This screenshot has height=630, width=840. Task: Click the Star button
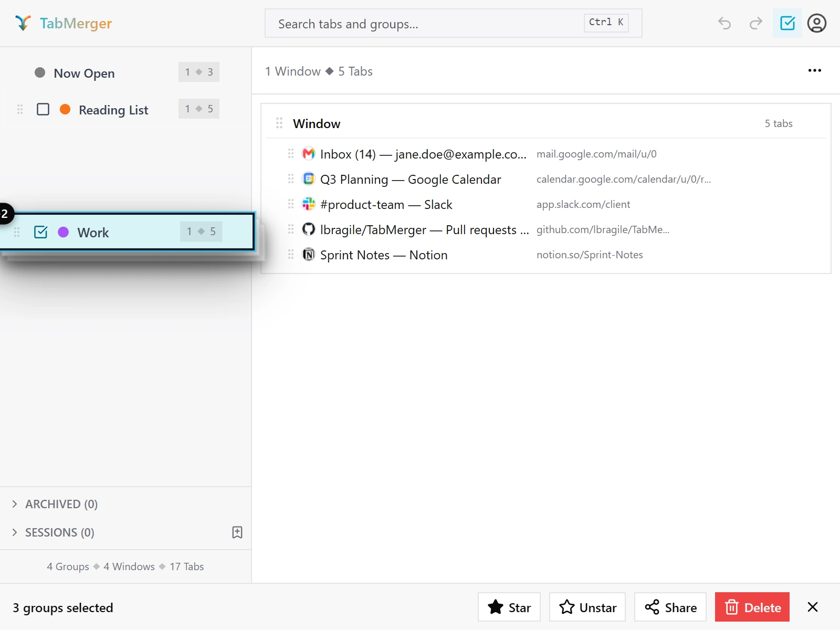click(x=509, y=607)
